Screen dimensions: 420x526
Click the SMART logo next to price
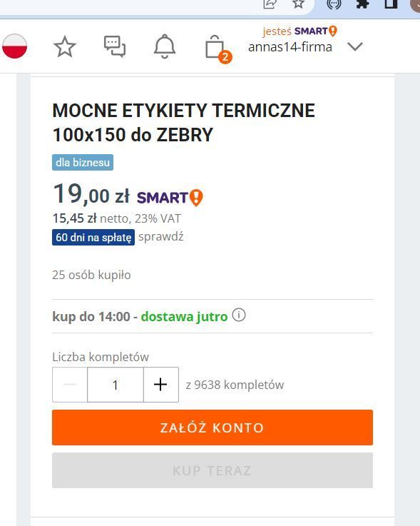pos(170,197)
